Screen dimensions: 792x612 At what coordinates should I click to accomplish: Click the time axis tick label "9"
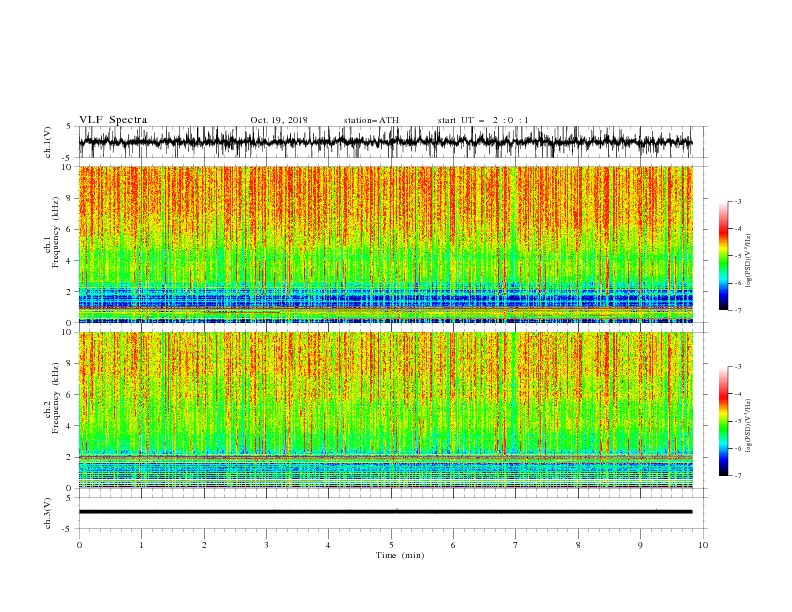pos(640,545)
